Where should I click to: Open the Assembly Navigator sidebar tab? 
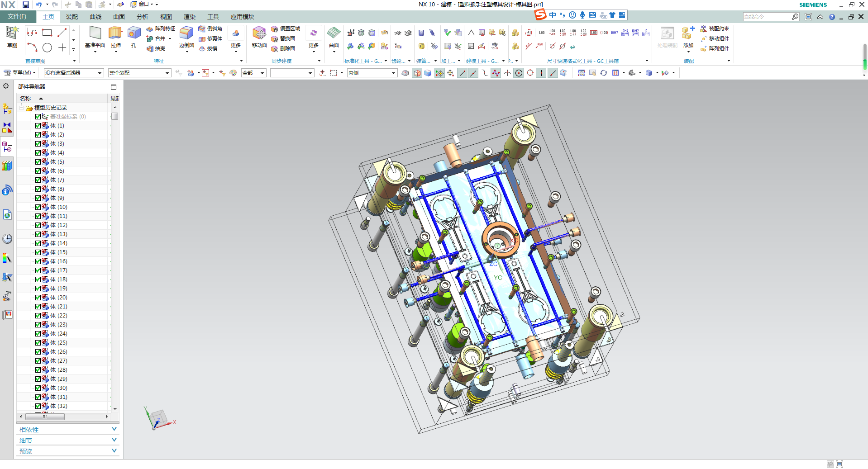click(x=7, y=109)
